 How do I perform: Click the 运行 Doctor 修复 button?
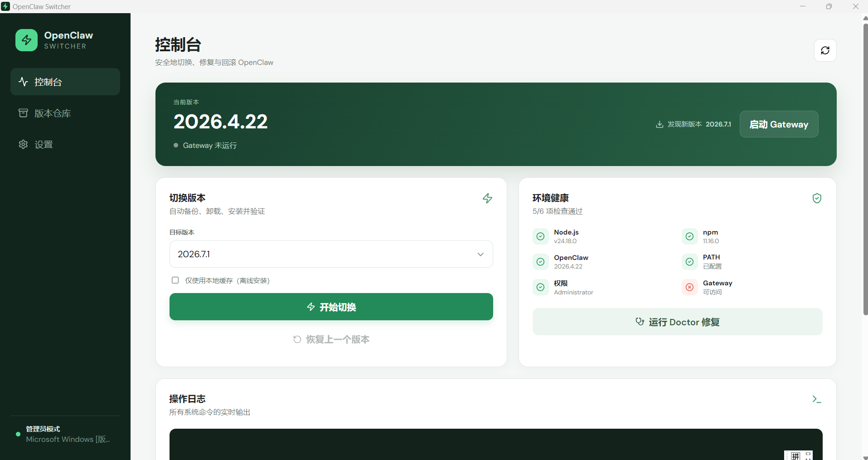(678, 322)
